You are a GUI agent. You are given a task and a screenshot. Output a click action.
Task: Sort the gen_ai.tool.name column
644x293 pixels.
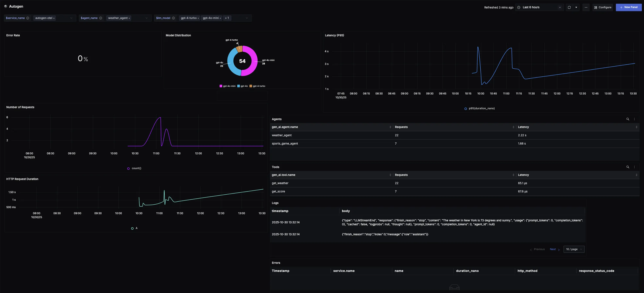tap(390, 175)
